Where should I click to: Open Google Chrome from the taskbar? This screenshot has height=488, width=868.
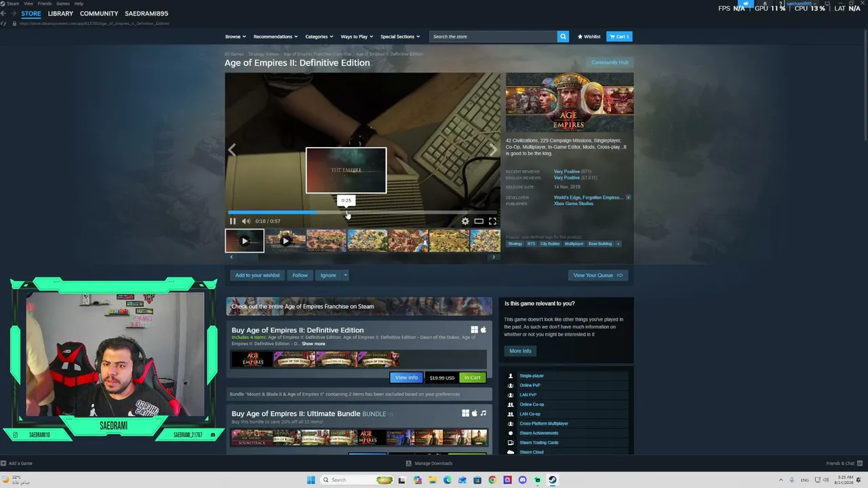pyautogui.click(x=492, y=480)
